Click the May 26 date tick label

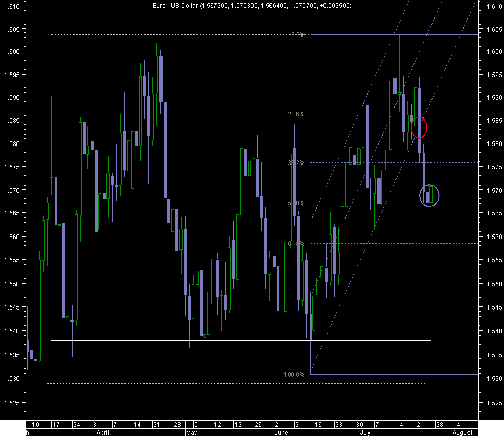(x=258, y=425)
